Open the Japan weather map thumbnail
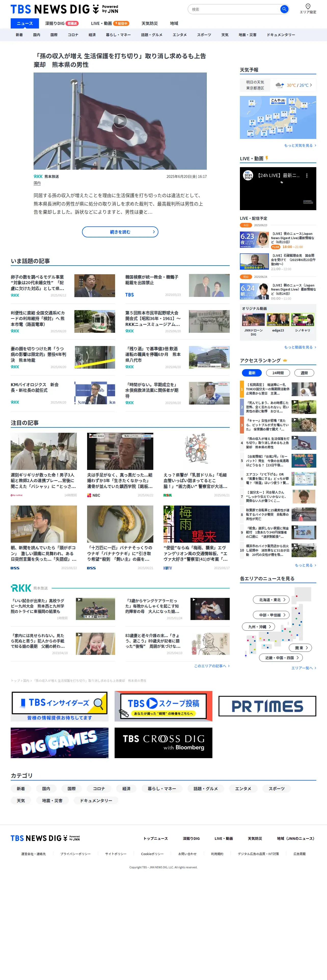The image size is (327, 980). point(278,117)
